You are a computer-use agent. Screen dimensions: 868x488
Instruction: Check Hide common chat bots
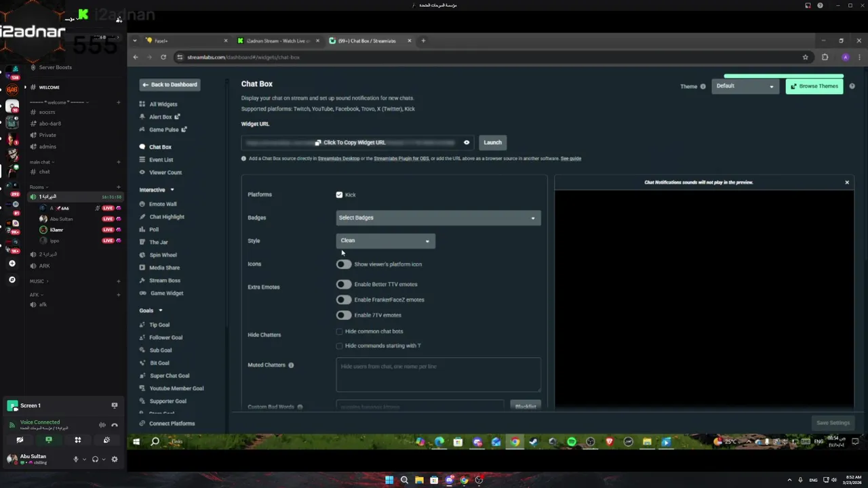(x=339, y=331)
